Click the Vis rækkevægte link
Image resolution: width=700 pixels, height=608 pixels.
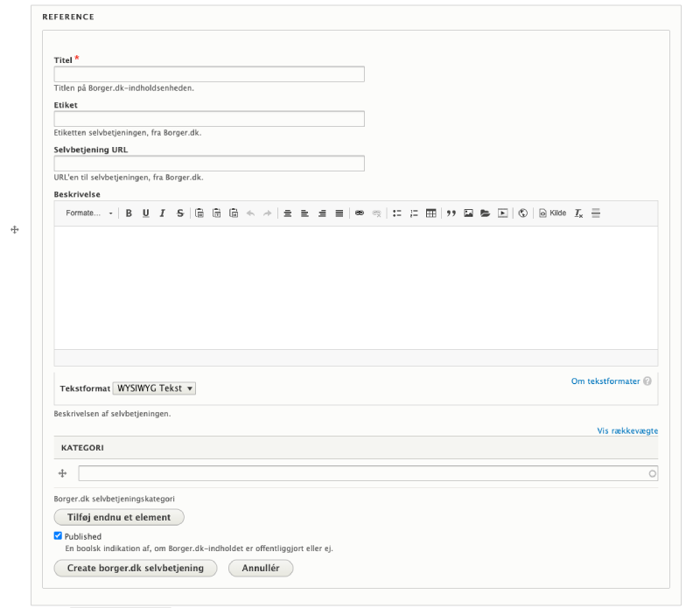pyautogui.click(x=627, y=430)
